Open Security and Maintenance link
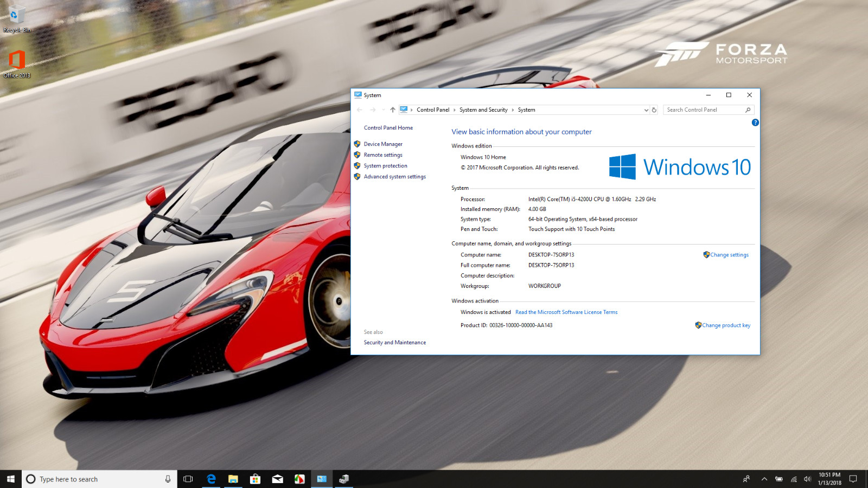This screenshot has height=488, width=868. click(395, 343)
